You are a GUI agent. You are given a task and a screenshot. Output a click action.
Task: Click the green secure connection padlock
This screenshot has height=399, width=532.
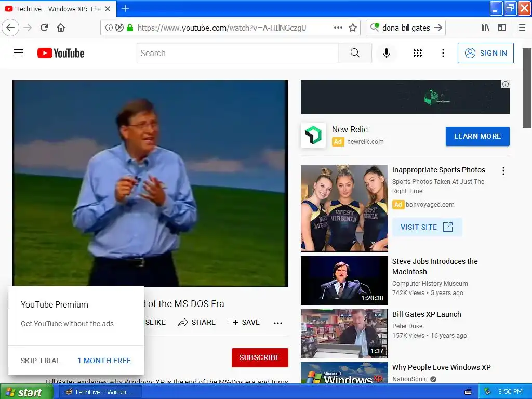coord(129,28)
